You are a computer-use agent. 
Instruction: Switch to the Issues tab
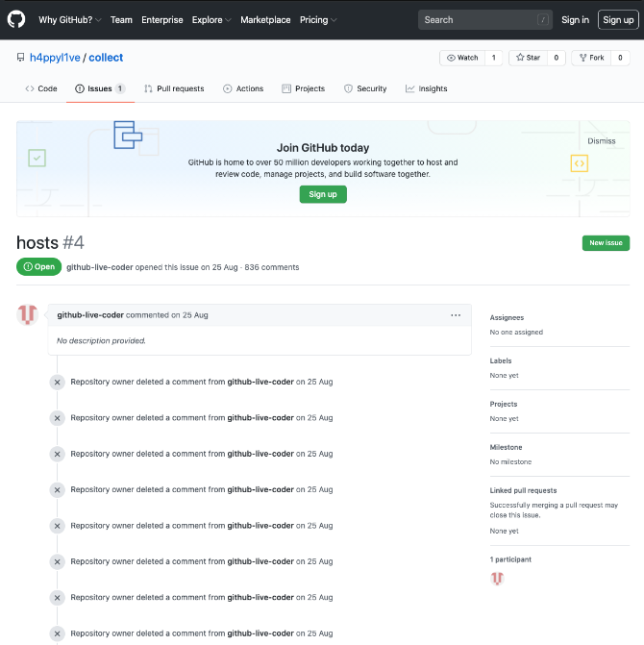pos(100,88)
